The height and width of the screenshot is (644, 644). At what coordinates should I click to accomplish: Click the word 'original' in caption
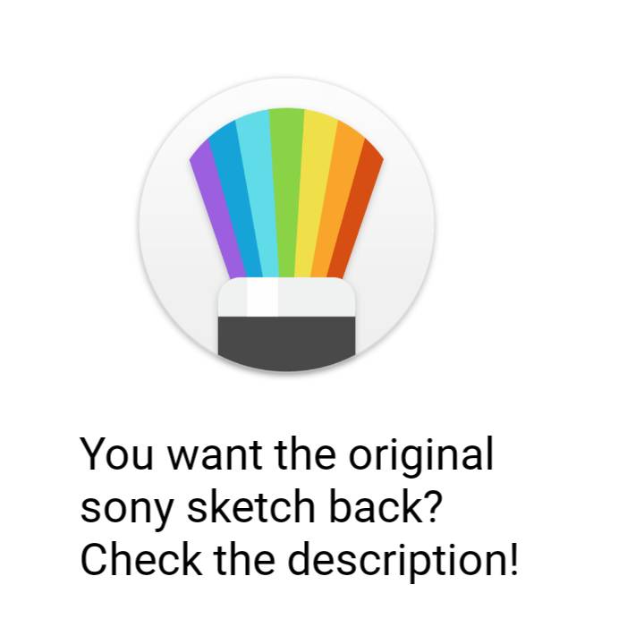click(x=420, y=453)
